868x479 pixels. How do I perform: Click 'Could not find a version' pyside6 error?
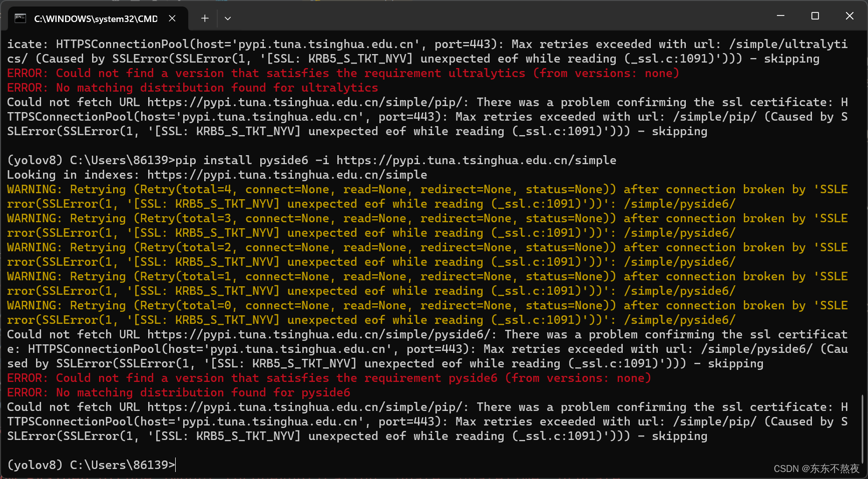[x=329, y=378]
